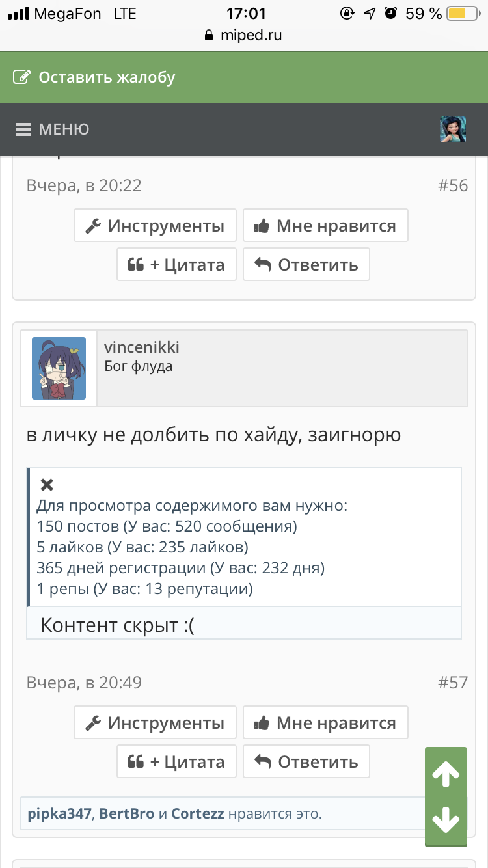Image resolution: width=488 pixels, height=868 pixels.
Task: Reply to post #57 using Ответить
Action: [x=306, y=762]
